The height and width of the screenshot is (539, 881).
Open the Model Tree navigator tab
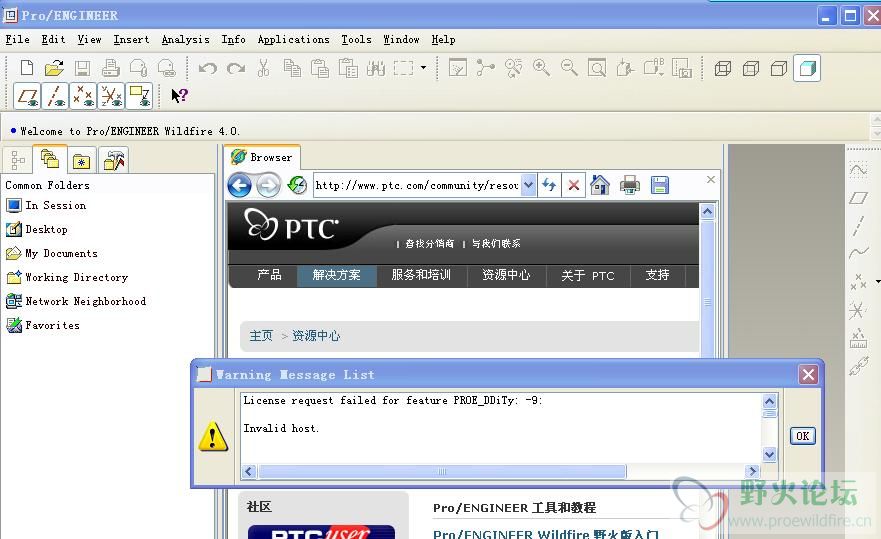click(x=17, y=160)
